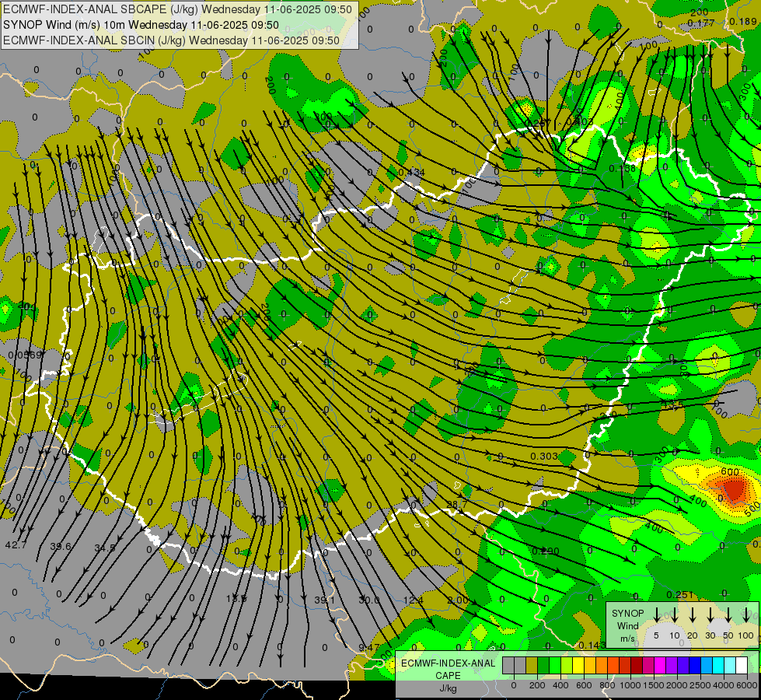
Task: Click 'ECMWF-INDEX-ANAL CAPE J/kg' legend label
Action: click(448, 676)
